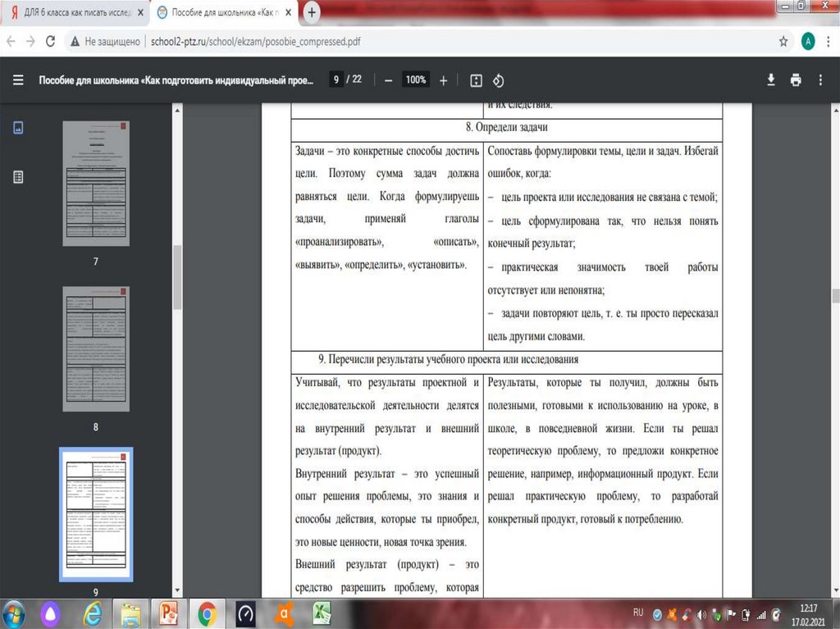Print the PDF document
Screen dimensions: 840x629
[x=796, y=80]
